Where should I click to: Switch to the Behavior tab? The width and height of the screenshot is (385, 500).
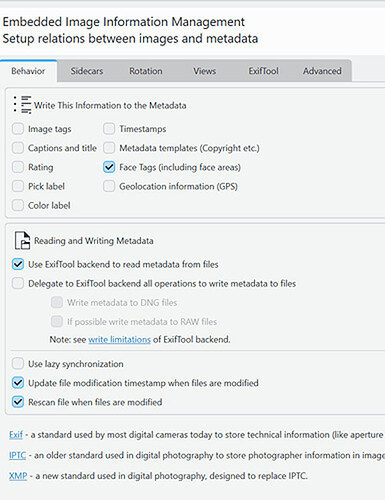28,71
